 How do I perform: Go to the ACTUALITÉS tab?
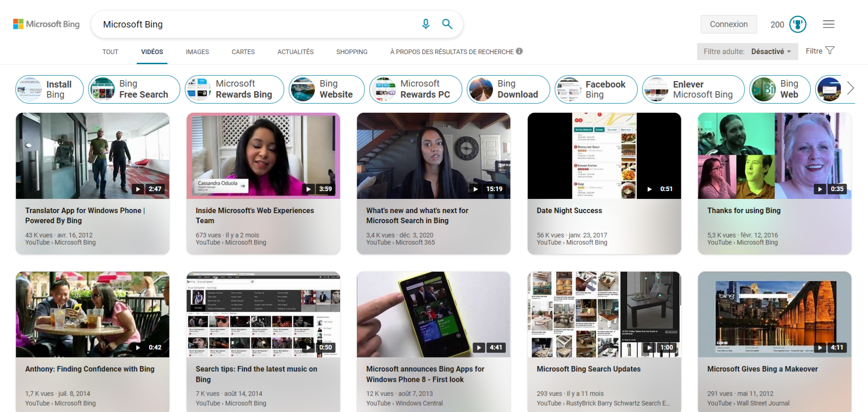tap(295, 52)
